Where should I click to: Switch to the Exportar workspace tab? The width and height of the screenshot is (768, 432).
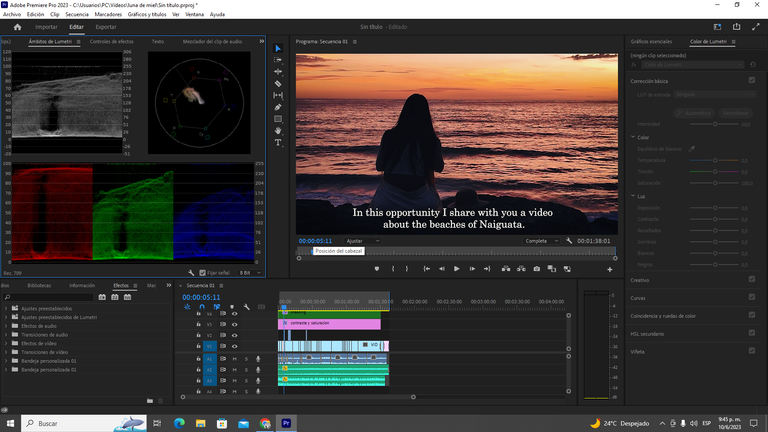point(106,27)
